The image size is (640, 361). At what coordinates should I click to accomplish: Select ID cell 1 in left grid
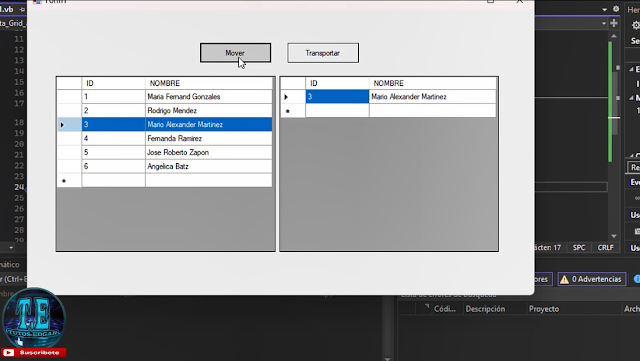pyautogui.click(x=113, y=97)
